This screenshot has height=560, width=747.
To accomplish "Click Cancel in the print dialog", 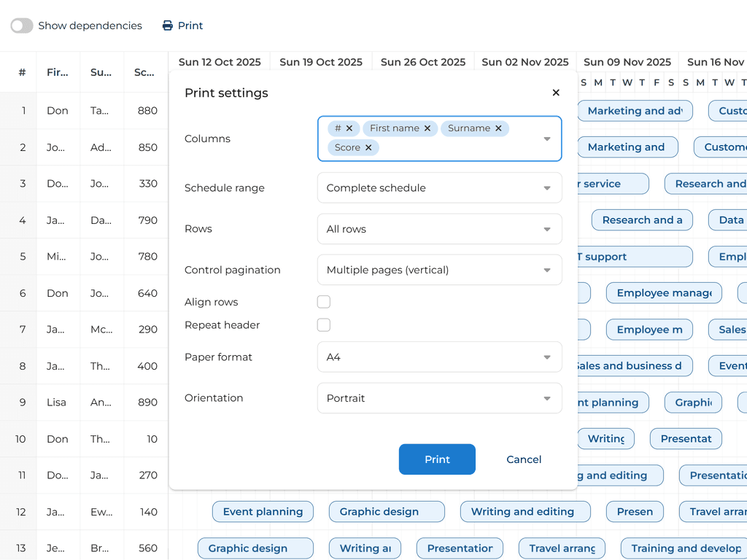I will pos(524,459).
